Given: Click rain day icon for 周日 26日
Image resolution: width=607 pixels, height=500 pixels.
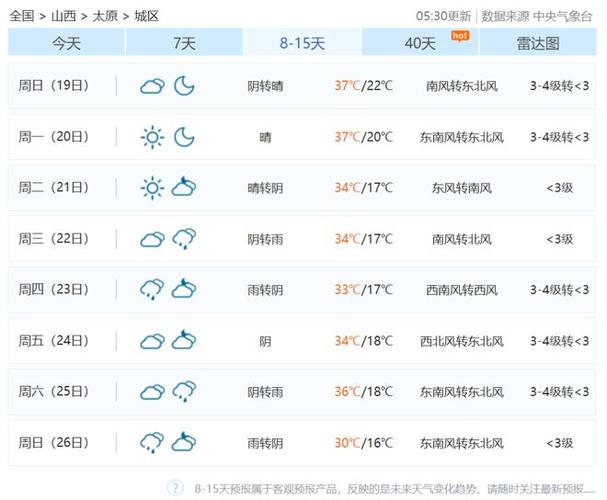Looking at the screenshot, I should pos(152,443).
